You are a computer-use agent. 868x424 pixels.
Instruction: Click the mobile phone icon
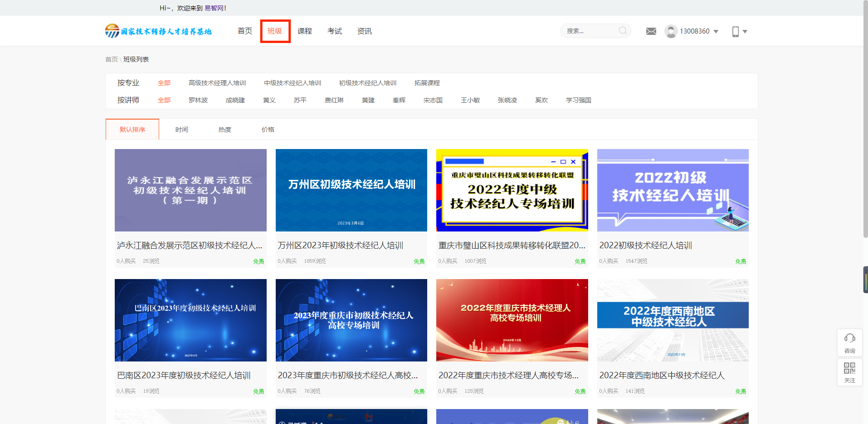[736, 31]
